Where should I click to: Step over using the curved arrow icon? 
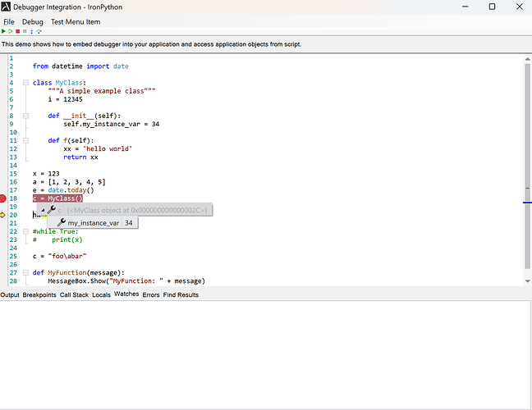[39, 31]
